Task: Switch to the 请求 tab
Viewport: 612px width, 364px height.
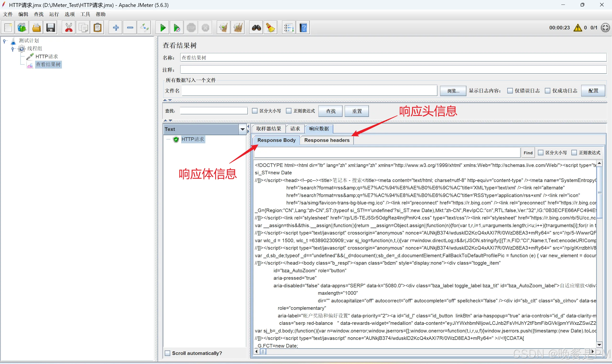Action: click(x=295, y=129)
